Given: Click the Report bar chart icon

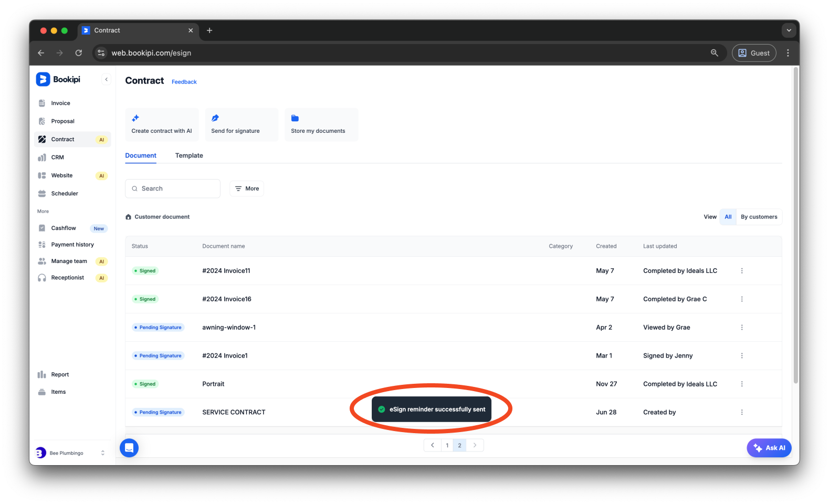Looking at the screenshot, I should pos(42,375).
